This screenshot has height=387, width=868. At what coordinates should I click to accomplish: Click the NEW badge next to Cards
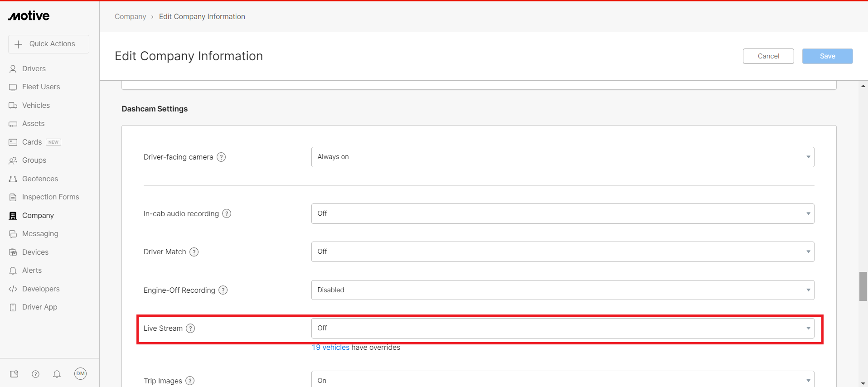53,142
